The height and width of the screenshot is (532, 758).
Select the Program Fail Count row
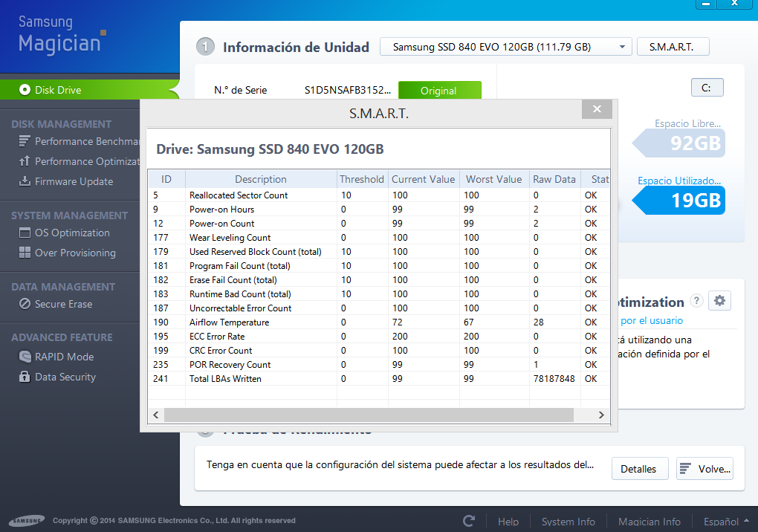click(x=378, y=266)
